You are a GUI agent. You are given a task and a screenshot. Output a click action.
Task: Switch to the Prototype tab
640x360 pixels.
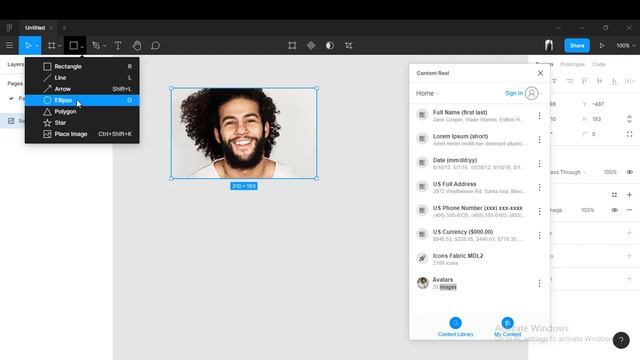click(572, 64)
